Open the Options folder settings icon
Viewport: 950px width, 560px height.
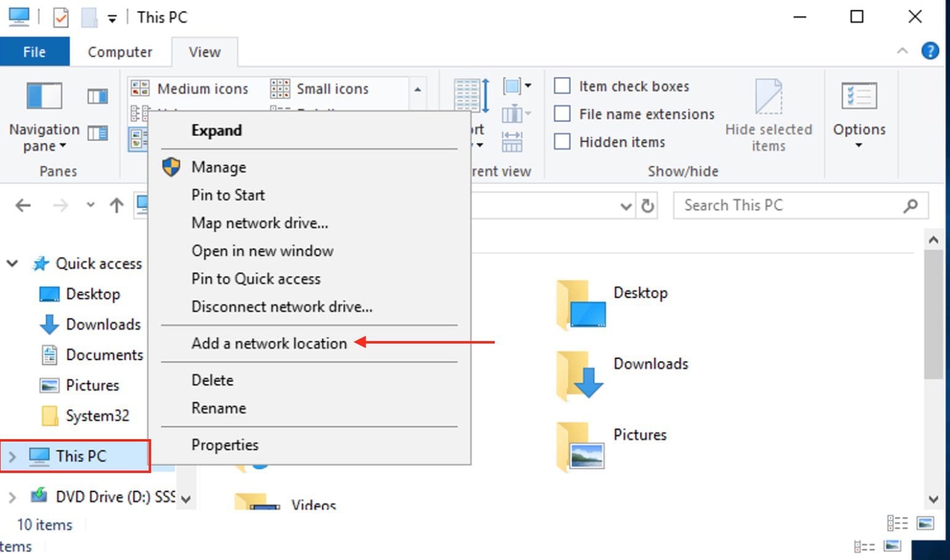coord(859,97)
